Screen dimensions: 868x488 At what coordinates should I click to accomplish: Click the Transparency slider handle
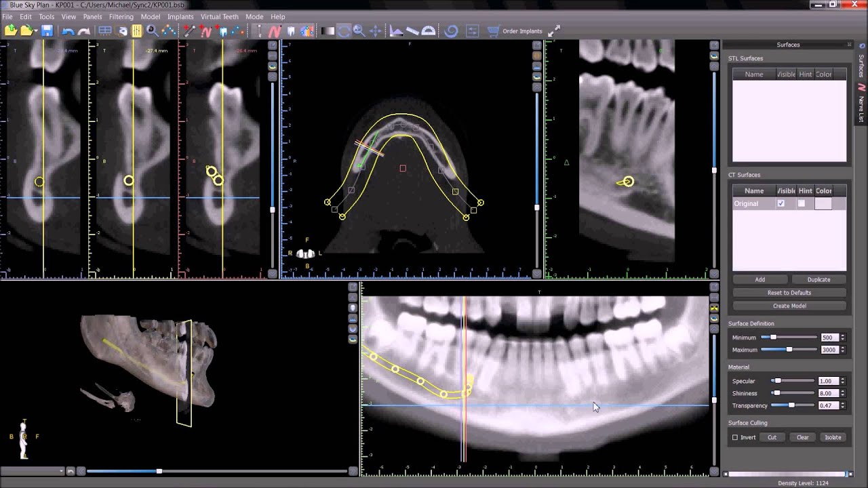pos(791,405)
